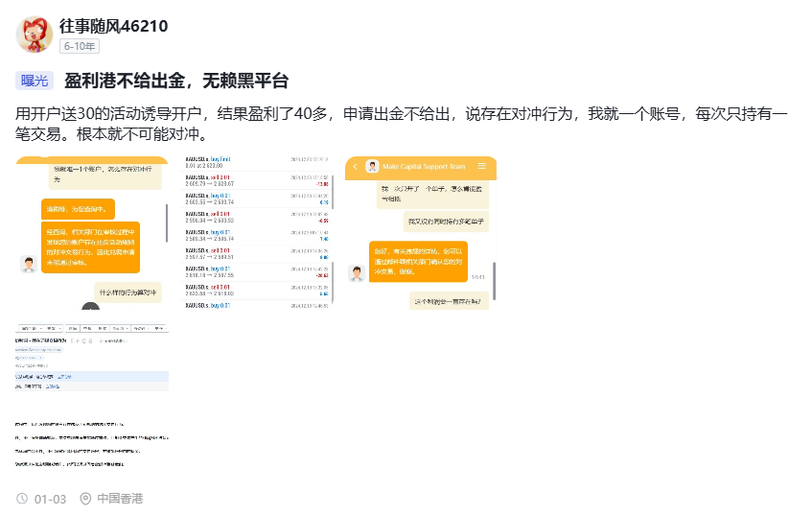Open the profile of user 往事随风46210
Screen dimensions: 812x515
113,26
